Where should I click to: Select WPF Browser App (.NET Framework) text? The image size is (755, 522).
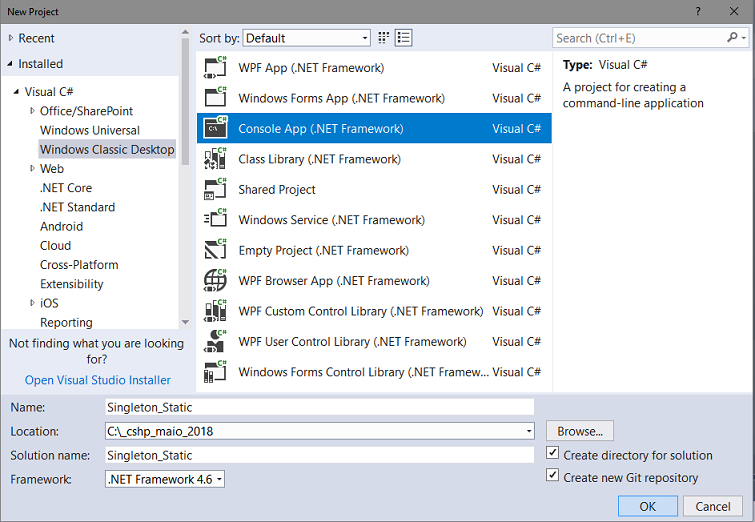pyautogui.click(x=334, y=281)
